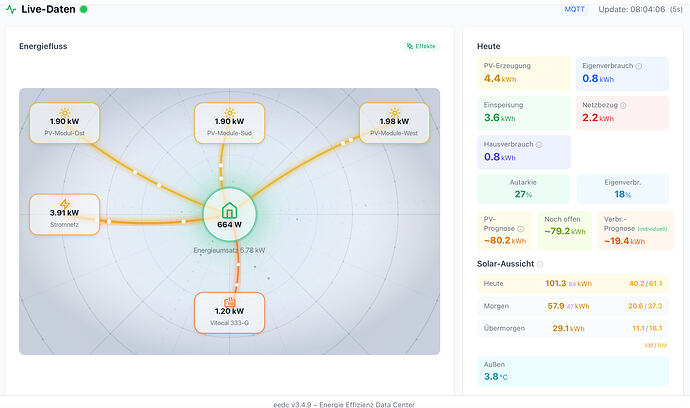Click the VM / NM legend text
The width and height of the screenshot is (690, 408).
[655, 346]
